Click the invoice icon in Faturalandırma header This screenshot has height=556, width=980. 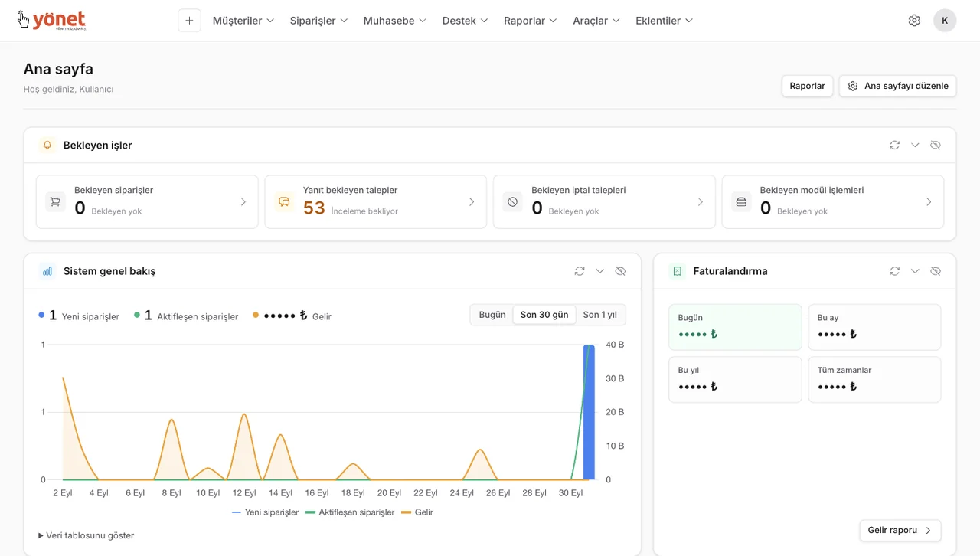coord(677,271)
